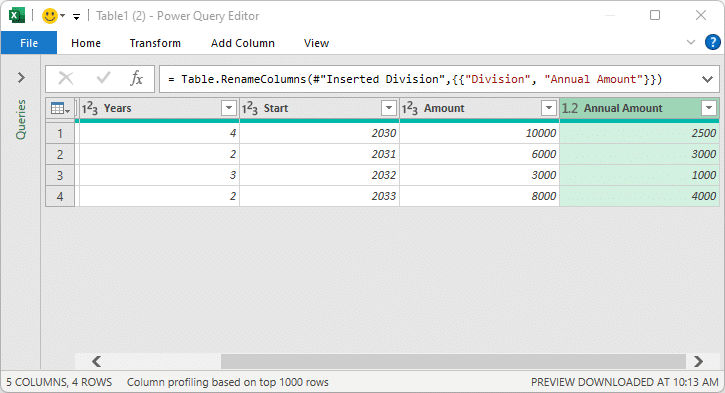The height and width of the screenshot is (393, 725).
Task: Open the Amount column filter dropdown
Action: coord(548,108)
